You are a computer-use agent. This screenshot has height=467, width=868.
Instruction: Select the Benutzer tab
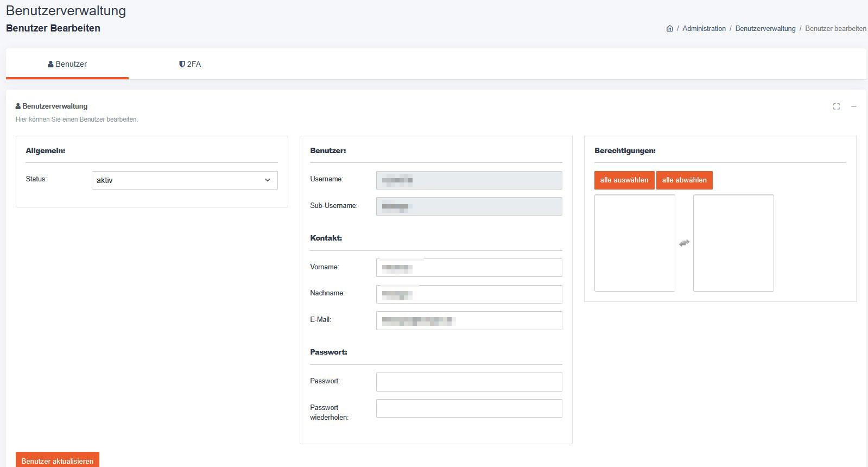click(67, 64)
